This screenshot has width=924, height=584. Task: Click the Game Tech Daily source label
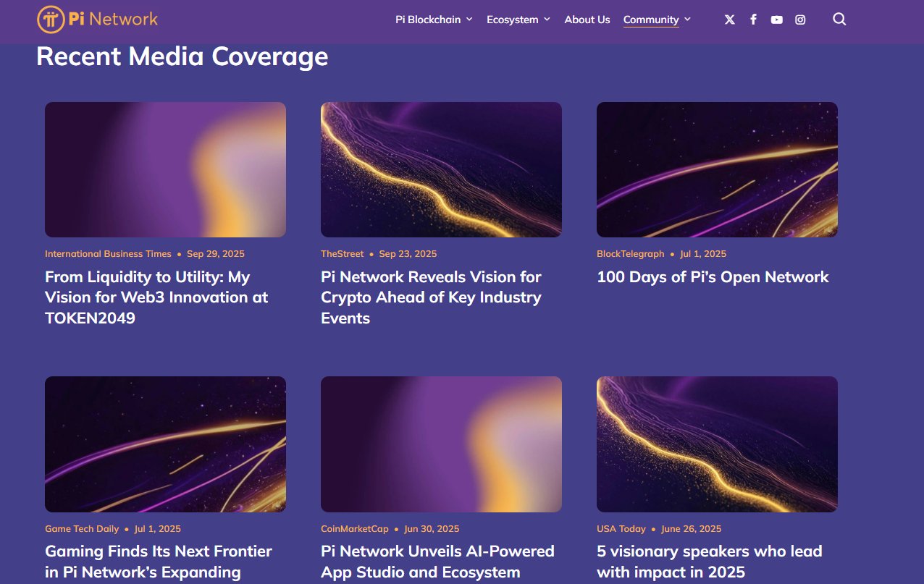click(x=82, y=529)
